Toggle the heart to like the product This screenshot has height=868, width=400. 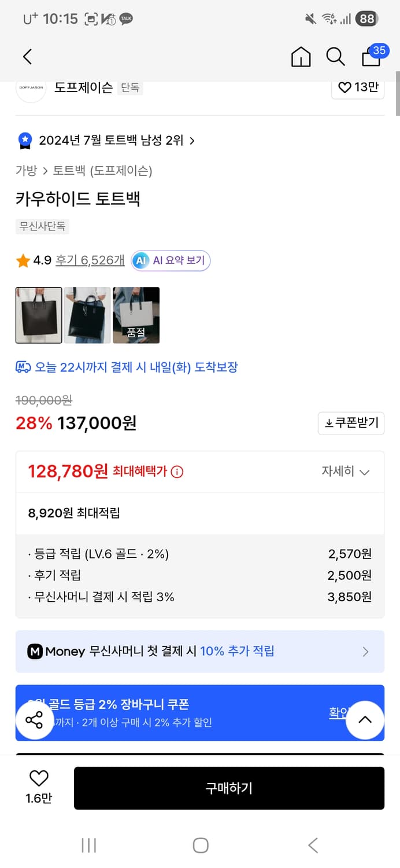coord(37,779)
